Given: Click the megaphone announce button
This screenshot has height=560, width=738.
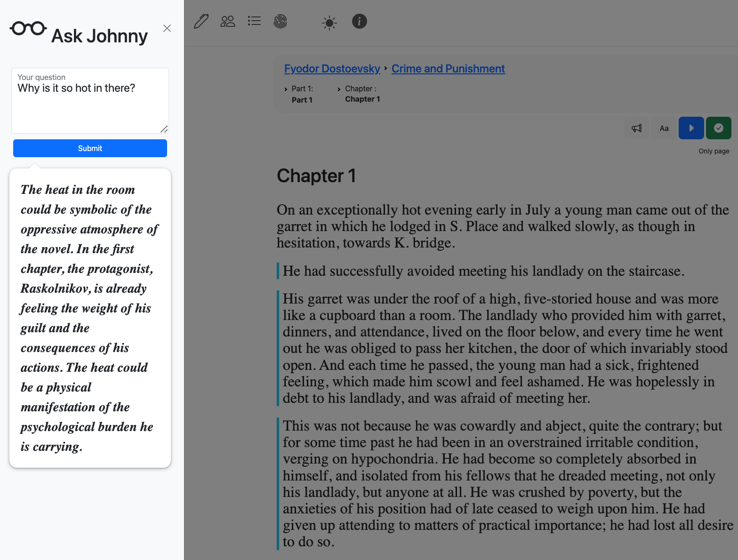Looking at the screenshot, I should pos(636,128).
